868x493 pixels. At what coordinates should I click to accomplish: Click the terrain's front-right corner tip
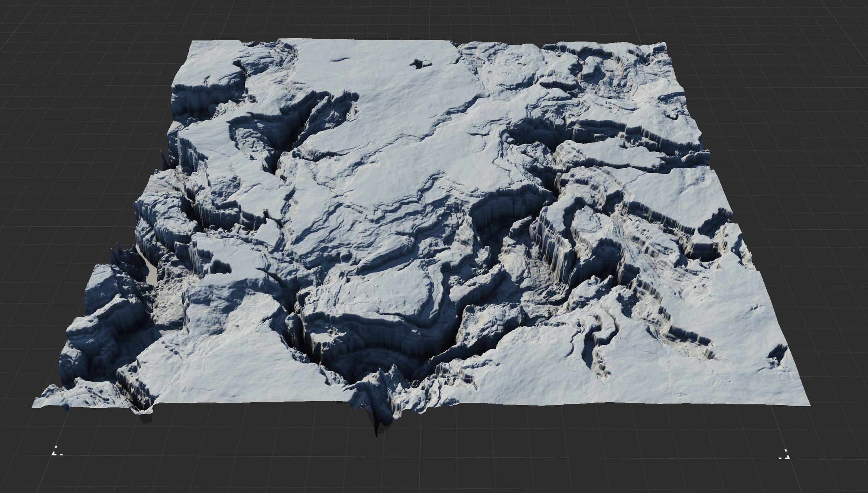(808, 404)
